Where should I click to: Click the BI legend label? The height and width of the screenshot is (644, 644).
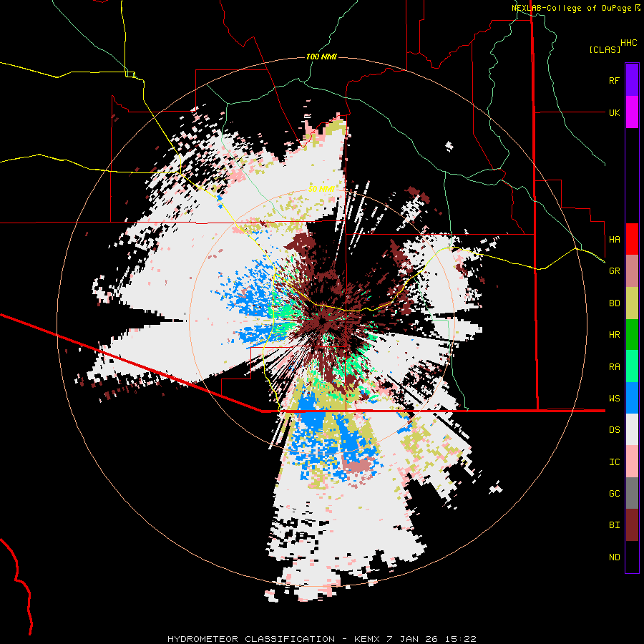614,525
